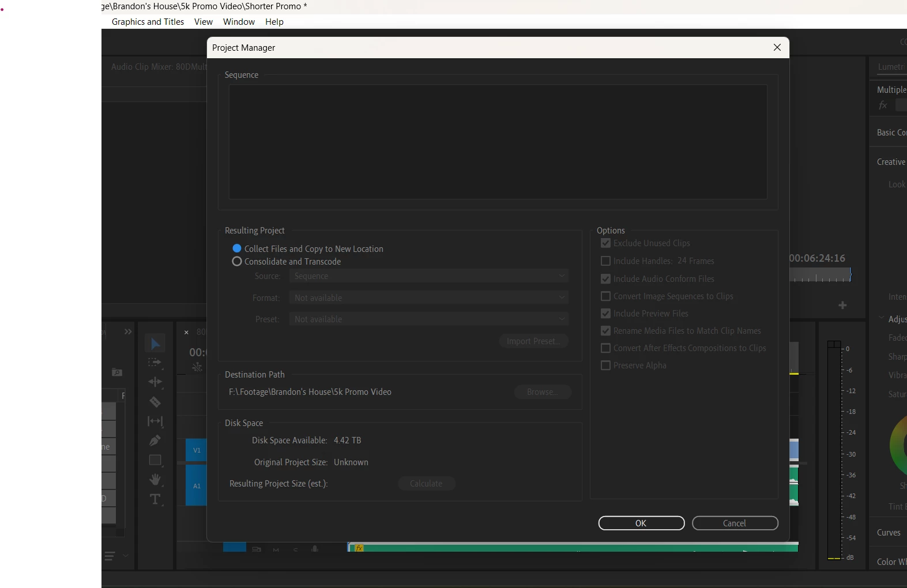Enable Convert Image Sequences to Clips

[x=605, y=296]
